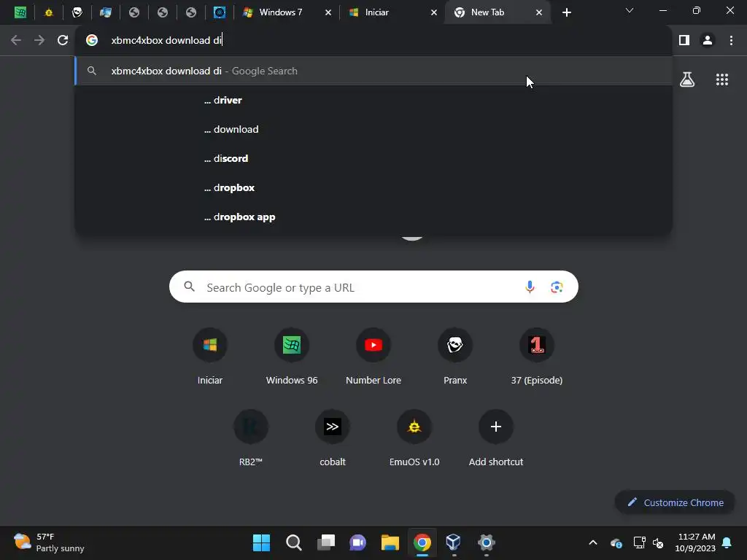Pick the 'driver' autocomplete suggestion
747x560 pixels.
click(x=373, y=100)
